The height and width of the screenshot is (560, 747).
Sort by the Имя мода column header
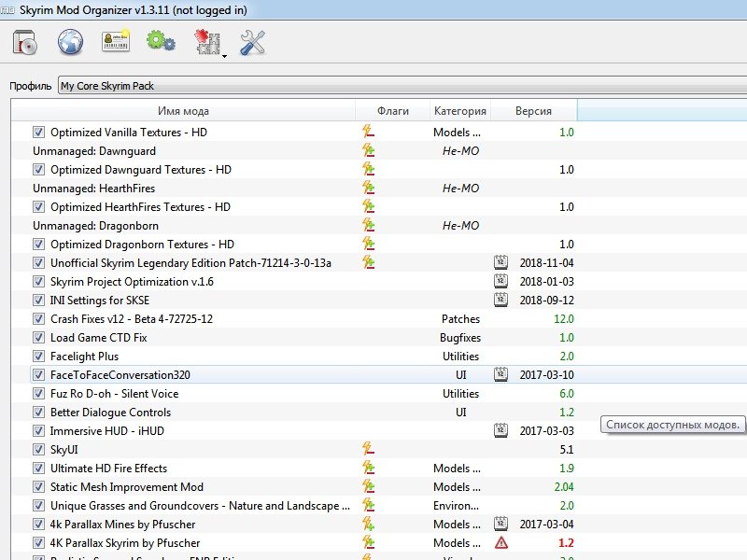pyautogui.click(x=183, y=111)
